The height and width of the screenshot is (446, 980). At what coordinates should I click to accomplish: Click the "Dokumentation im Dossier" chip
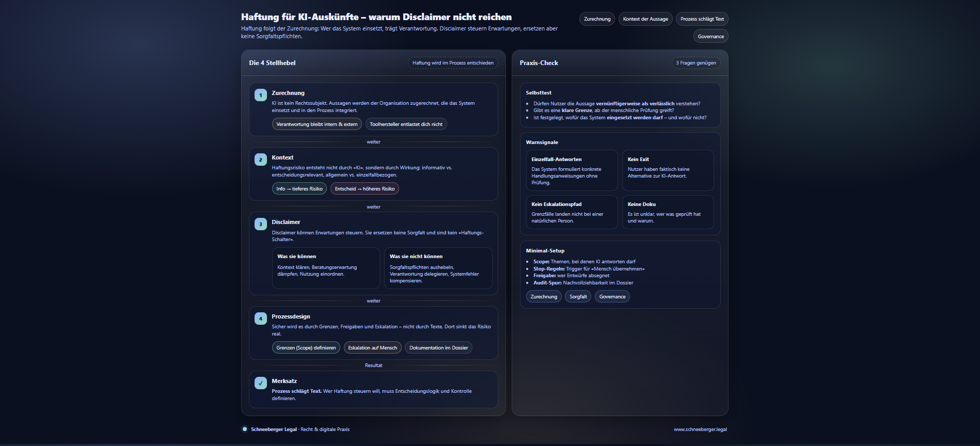[x=439, y=348]
